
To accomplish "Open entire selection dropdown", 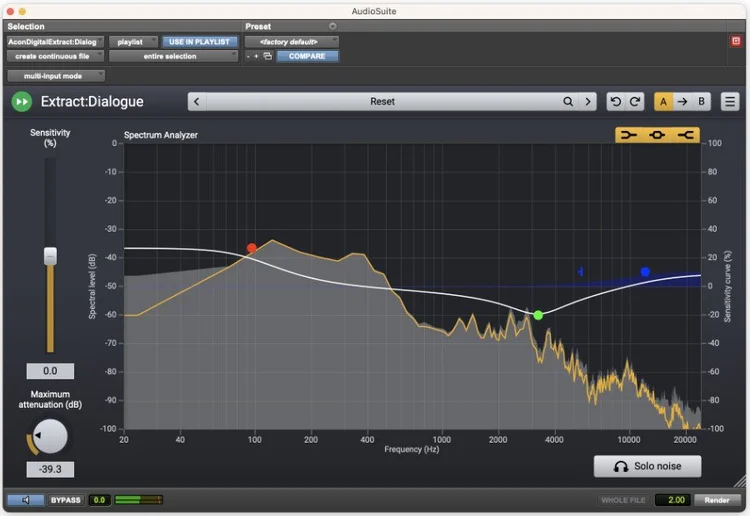I will tap(173, 56).
